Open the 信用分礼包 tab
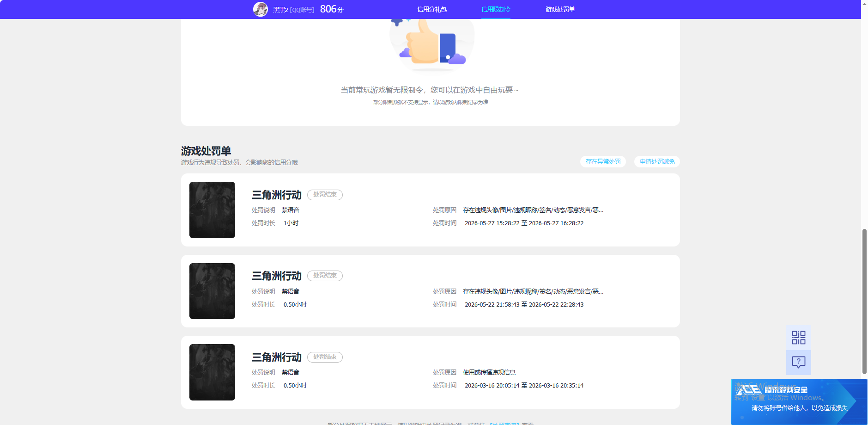The height and width of the screenshot is (425, 868). click(432, 9)
